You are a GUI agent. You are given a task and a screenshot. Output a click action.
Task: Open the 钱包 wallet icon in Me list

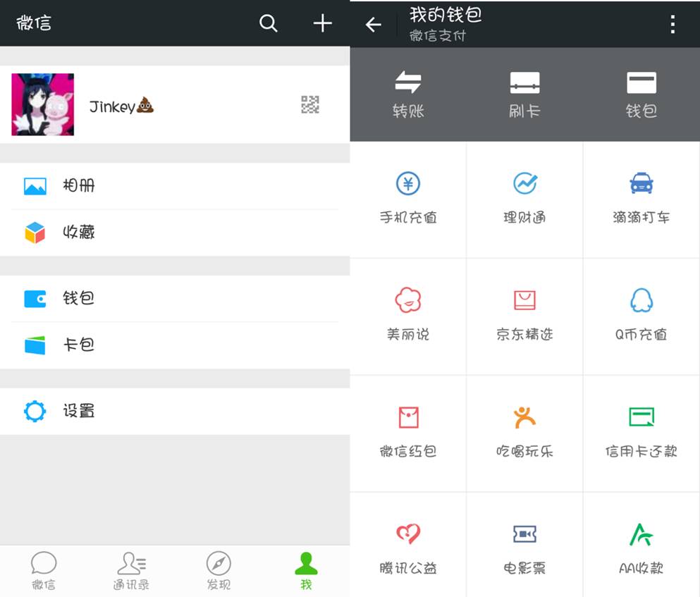(35, 299)
